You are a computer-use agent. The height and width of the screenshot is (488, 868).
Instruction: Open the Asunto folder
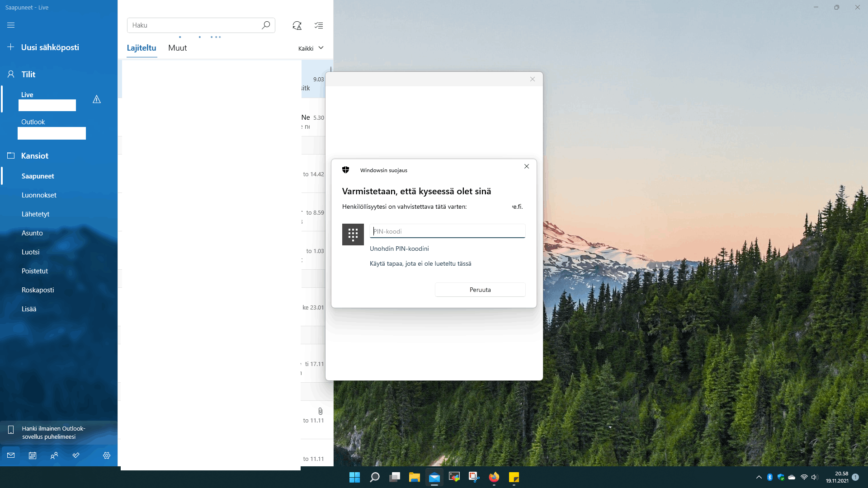[59, 233]
